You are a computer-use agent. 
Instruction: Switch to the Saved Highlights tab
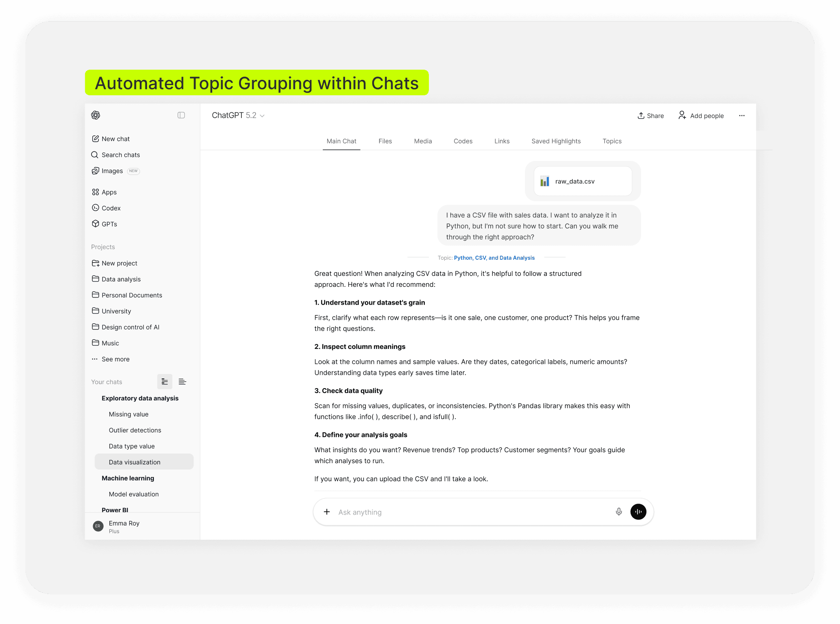coord(556,141)
